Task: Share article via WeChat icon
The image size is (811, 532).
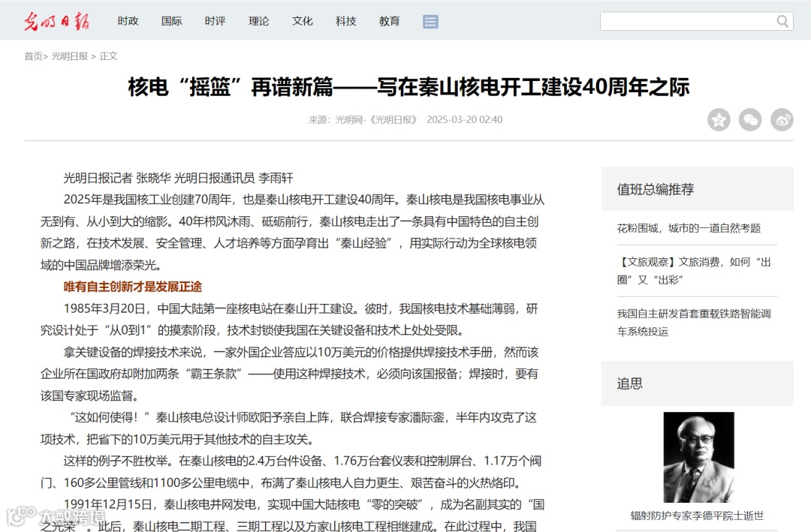Action: click(x=750, y=120)
